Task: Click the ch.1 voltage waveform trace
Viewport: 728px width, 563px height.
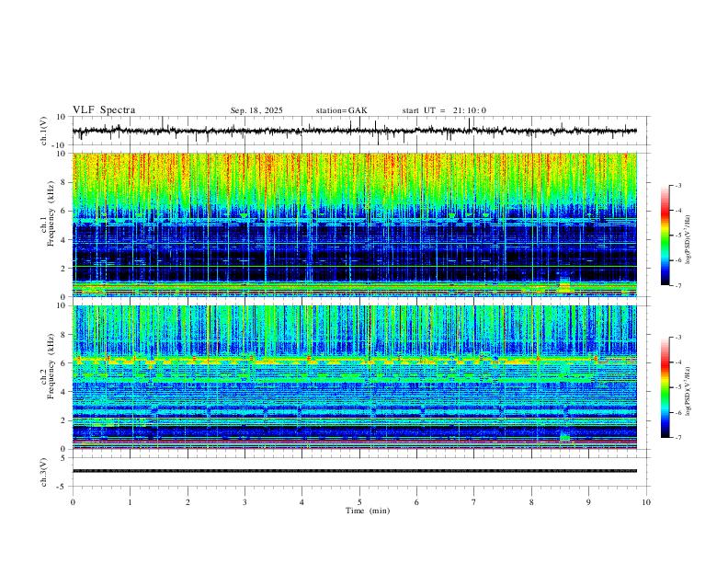Action: (354, 131)
